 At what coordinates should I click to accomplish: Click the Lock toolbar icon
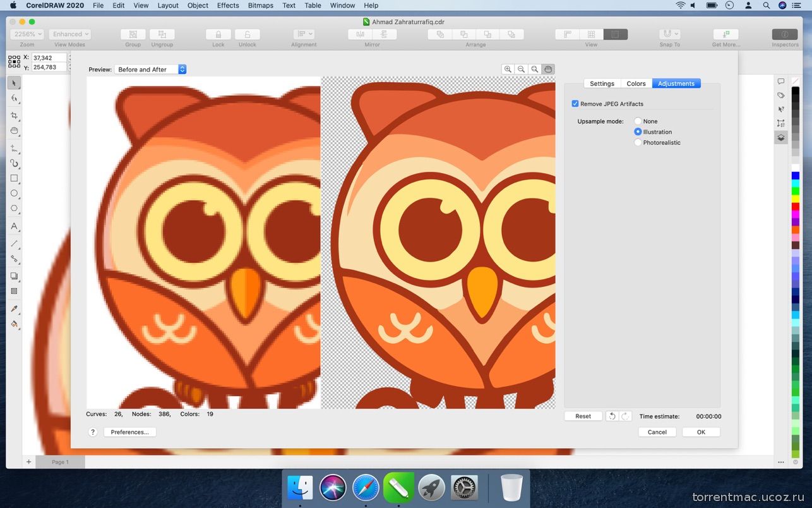[x=218, y=34]
